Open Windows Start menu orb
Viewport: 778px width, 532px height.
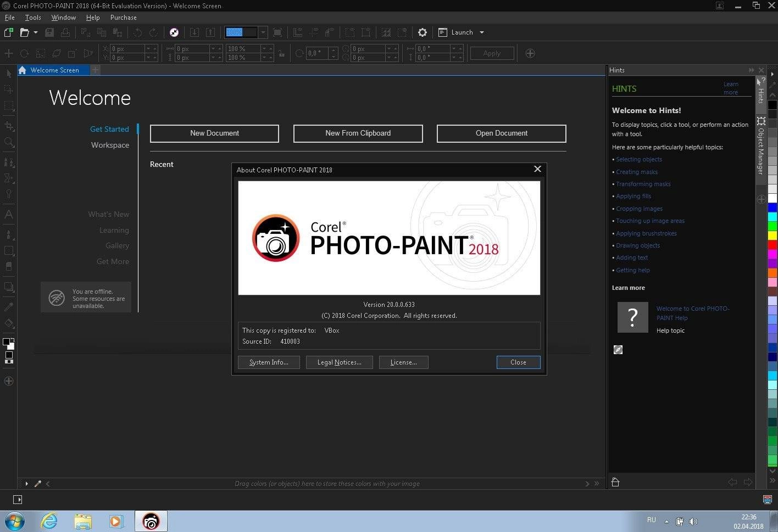point(14,521)
